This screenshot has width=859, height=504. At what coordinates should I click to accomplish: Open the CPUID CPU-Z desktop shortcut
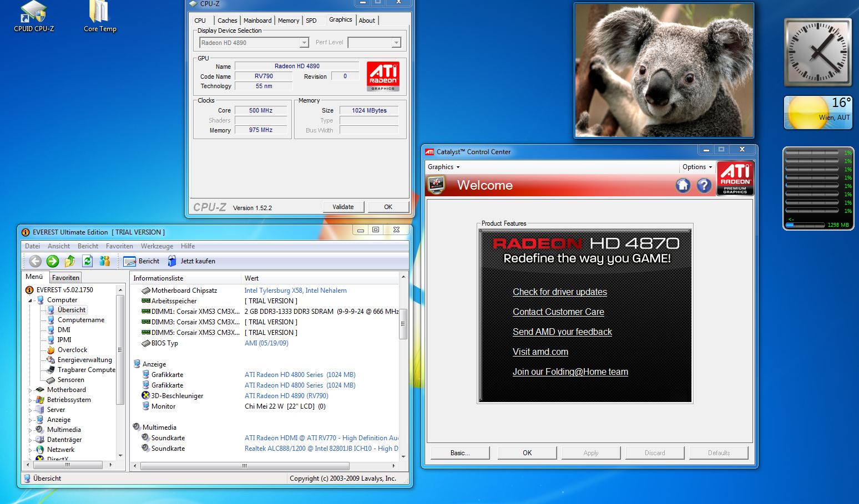coord(34,16)
